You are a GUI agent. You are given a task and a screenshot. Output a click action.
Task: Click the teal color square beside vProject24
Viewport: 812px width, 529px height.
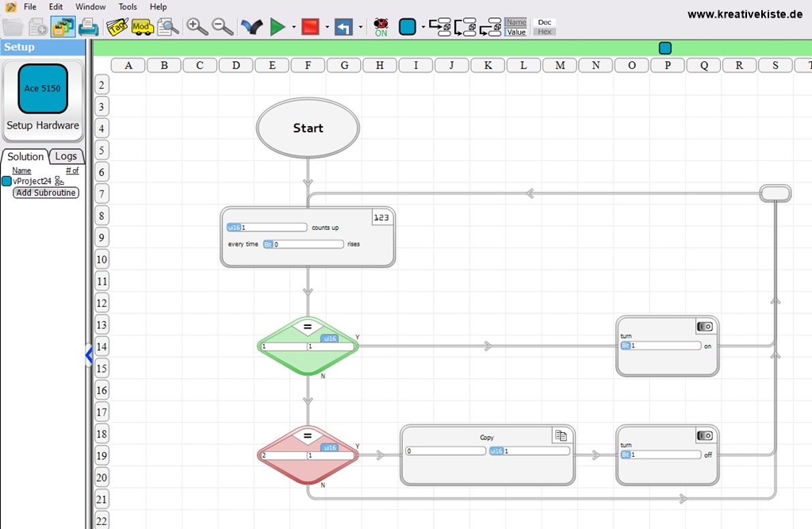coord(6,181)
